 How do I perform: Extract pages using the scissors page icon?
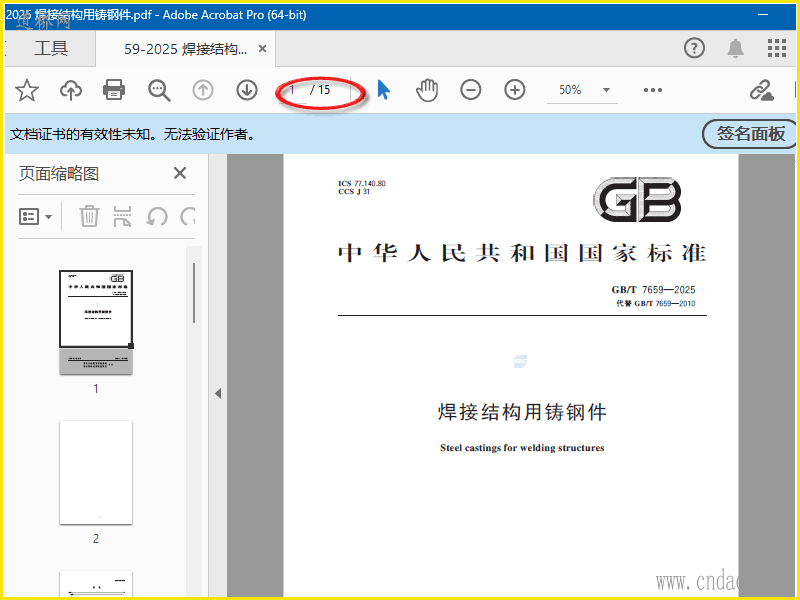[x=122, y=216]
